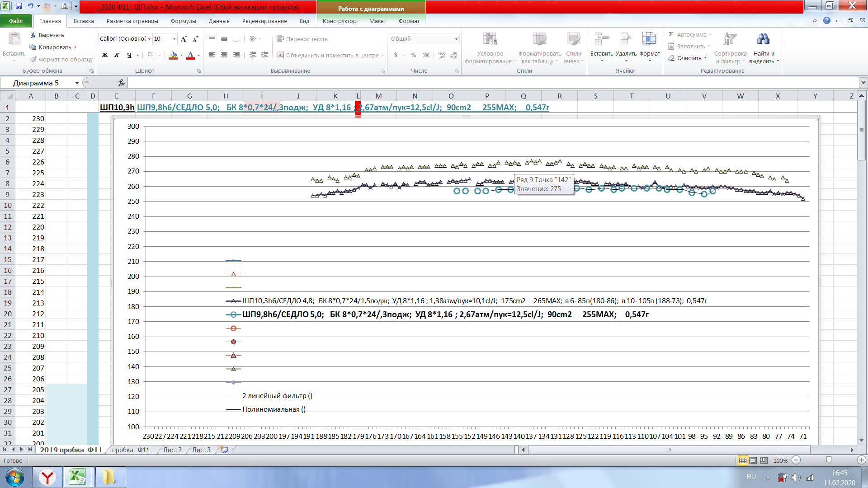Click the text orientation icon
Viewport: 868px width, 488px height.
click(x=253, y=39)
